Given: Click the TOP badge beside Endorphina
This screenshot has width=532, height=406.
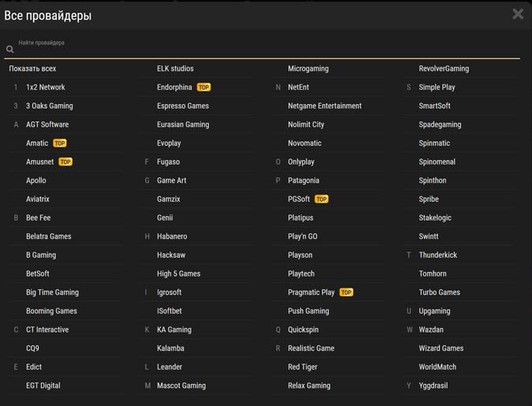Looking at the screenshot, I should point(204,88).
